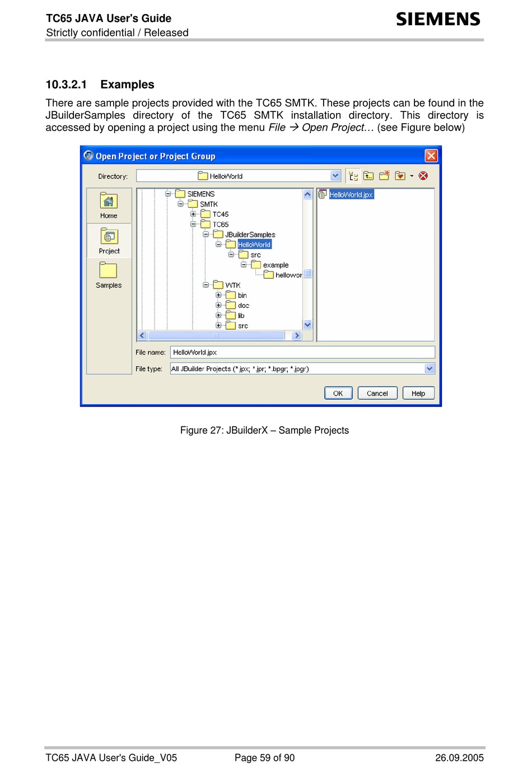Collapse the HelloWorld tree node
This screenshot has width=532, height=772.
218,245
